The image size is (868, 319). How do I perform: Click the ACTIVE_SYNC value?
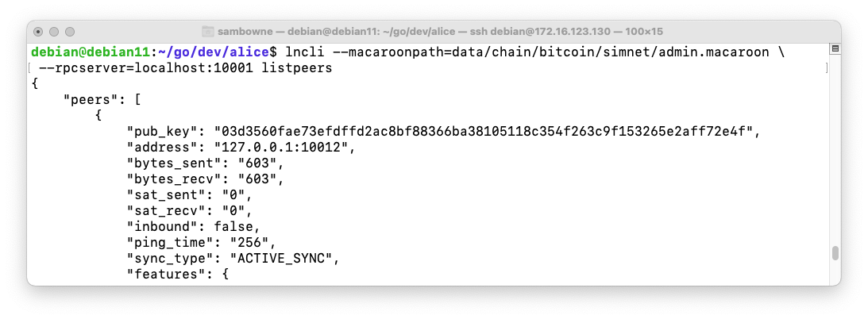click(x=285, y=259)
